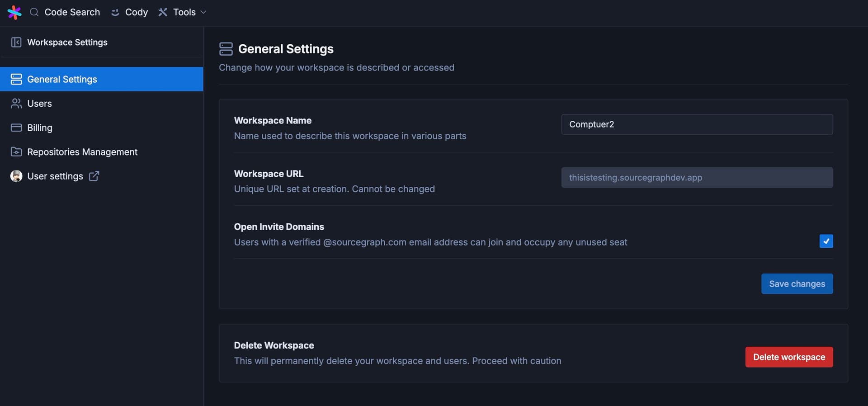Image resolution: width=868 pixels, height=406 pixels.
Task: Click 'Name used to describe this workspace' text
Action: click(x=350, y=136)
